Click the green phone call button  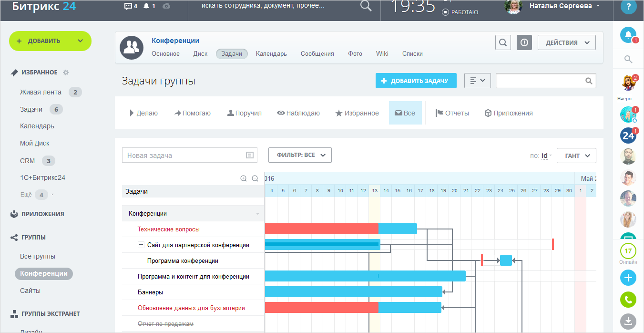[x=628, y=300]
